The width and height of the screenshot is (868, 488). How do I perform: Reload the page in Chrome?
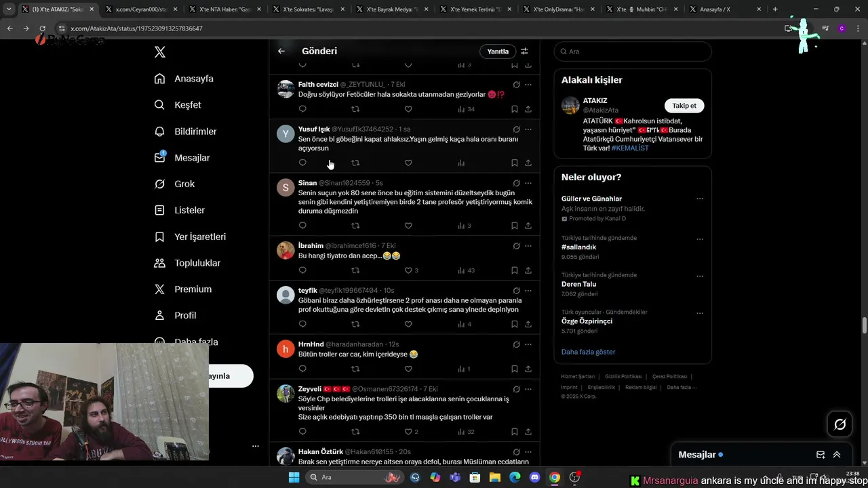(42, 28)
